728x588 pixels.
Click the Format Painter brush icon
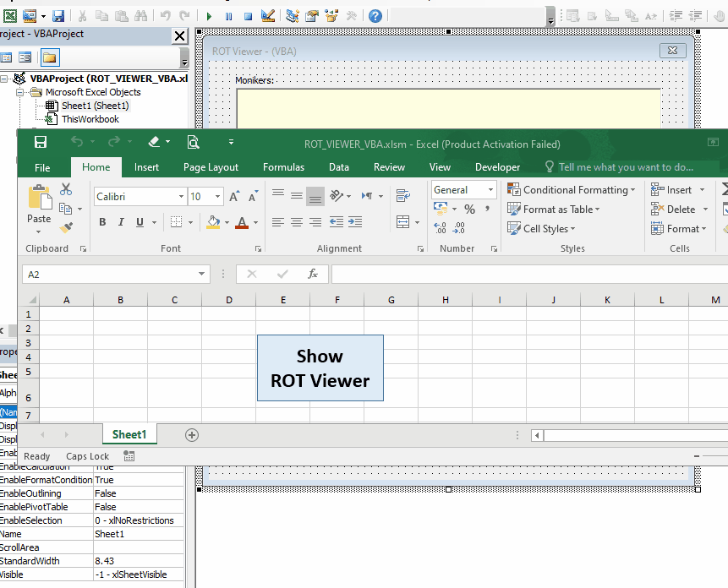(x=67, y=228)
